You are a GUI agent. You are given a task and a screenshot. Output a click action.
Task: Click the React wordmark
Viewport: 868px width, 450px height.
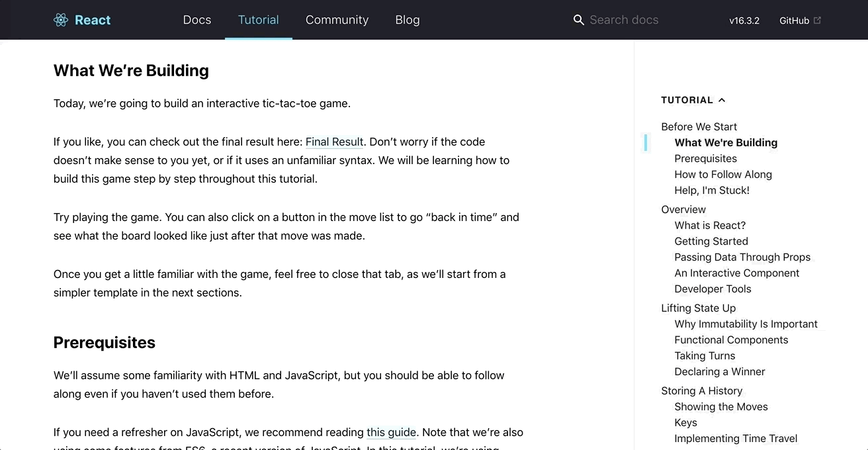point(93,20)
